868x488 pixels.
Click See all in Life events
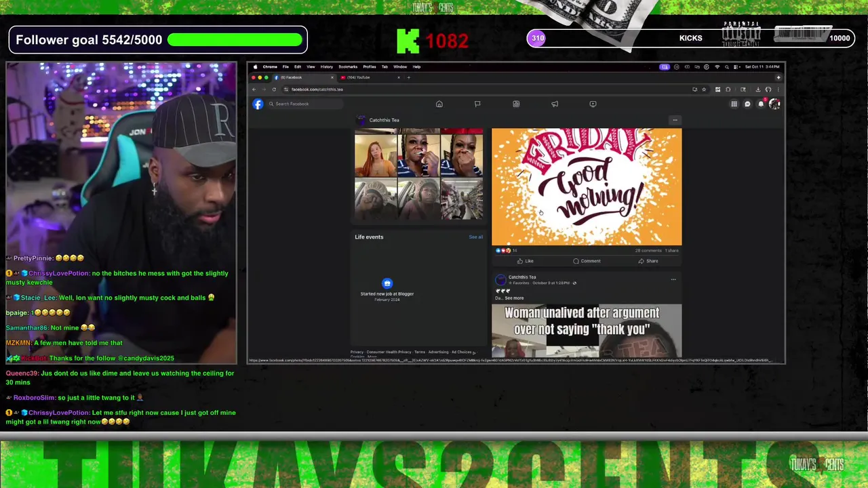tap(476, 237)
